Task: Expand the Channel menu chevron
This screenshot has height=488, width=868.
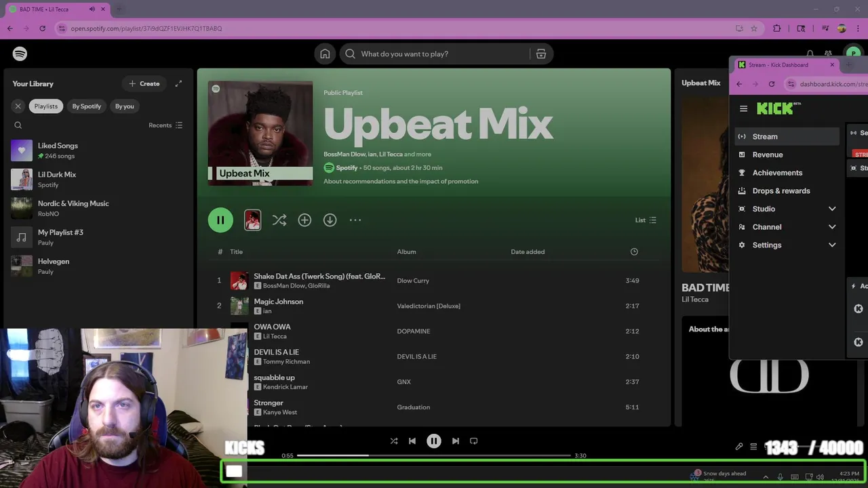Action: tap(832, 227)
